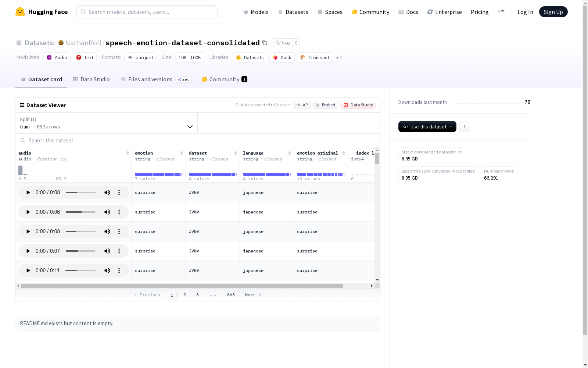588x368 pixels.
Task: Sort by the emotion_original column
Action: pos(344,153)
